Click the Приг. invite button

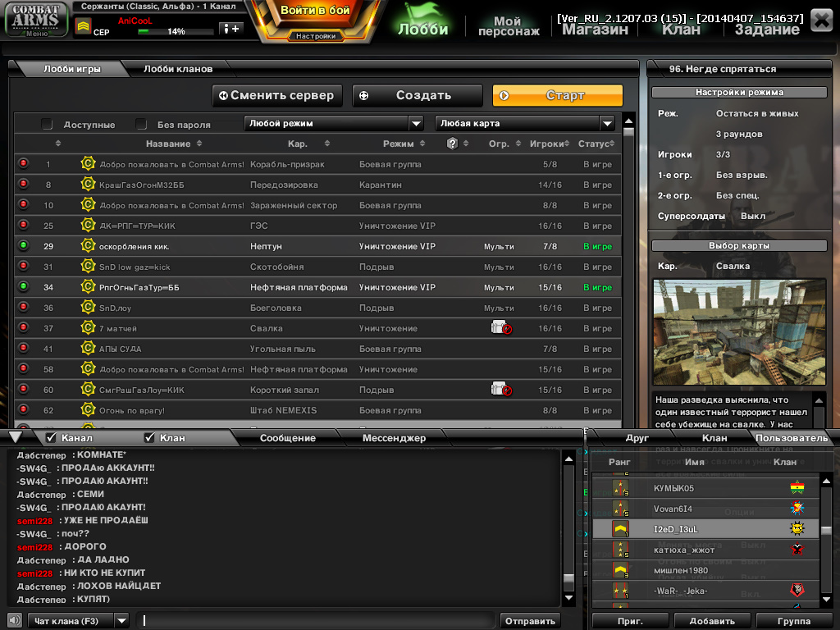pos(630,621)
